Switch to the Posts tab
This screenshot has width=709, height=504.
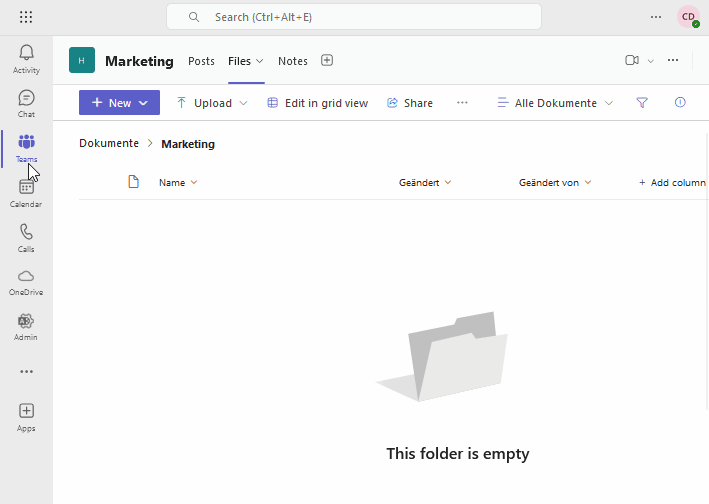pos(201,61)
